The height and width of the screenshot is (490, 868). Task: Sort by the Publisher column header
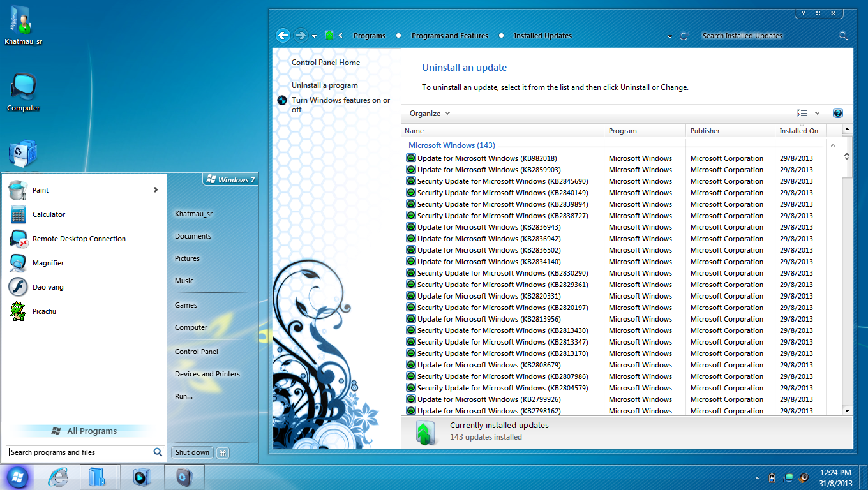(730, 131)
